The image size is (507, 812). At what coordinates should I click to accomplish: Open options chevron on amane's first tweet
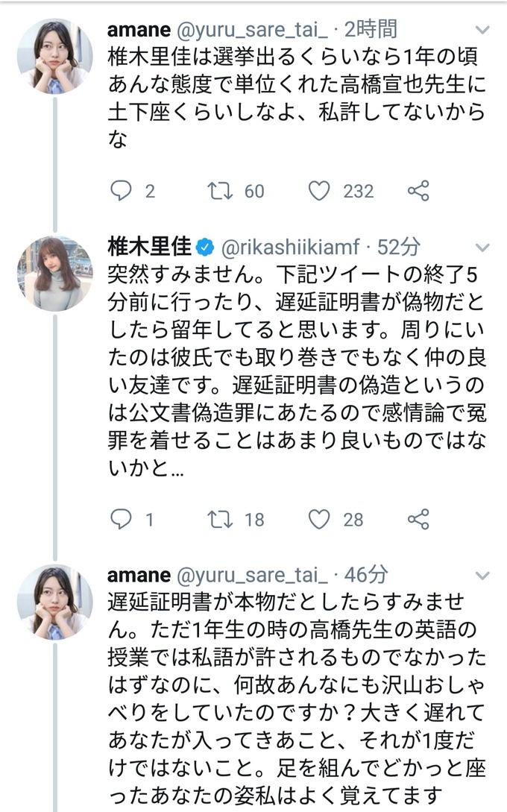(482, 31)
